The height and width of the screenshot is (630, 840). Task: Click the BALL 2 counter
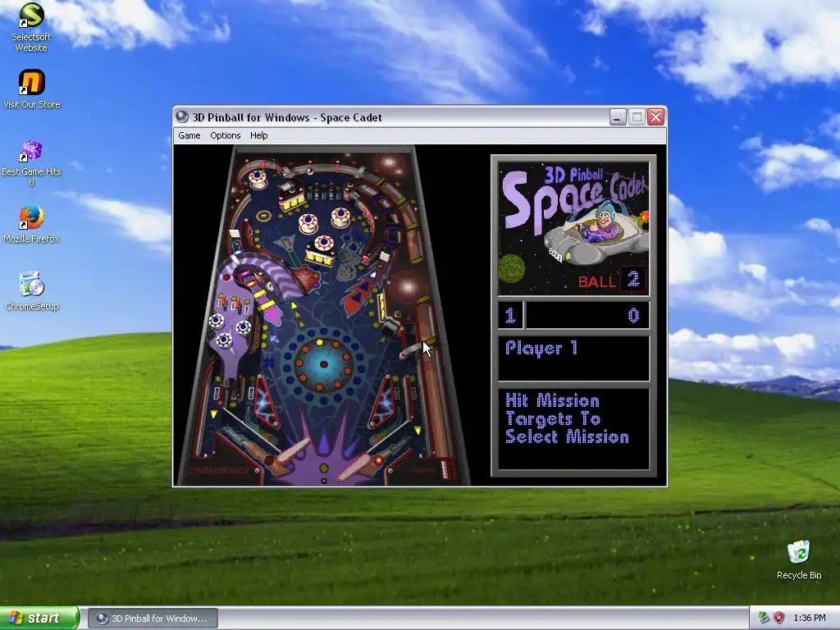point(612,280)
